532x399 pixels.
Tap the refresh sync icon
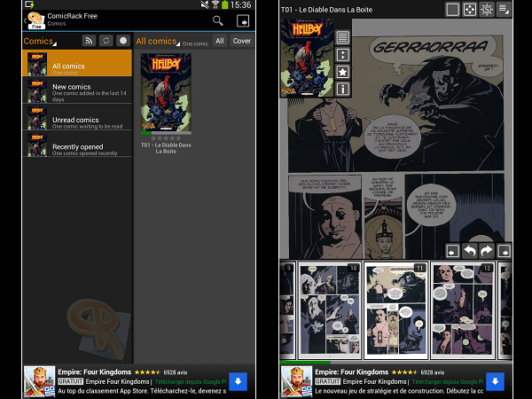coord(106,41)
